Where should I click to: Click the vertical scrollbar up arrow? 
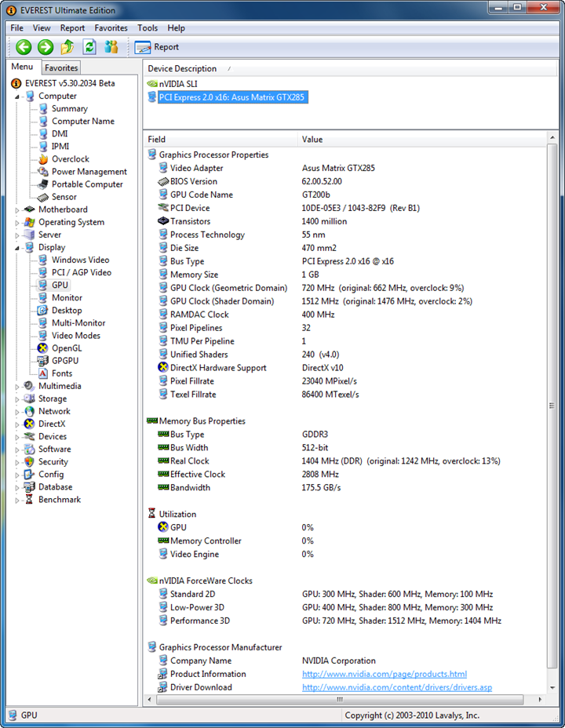pyautogui.click(x=552, y=138)
